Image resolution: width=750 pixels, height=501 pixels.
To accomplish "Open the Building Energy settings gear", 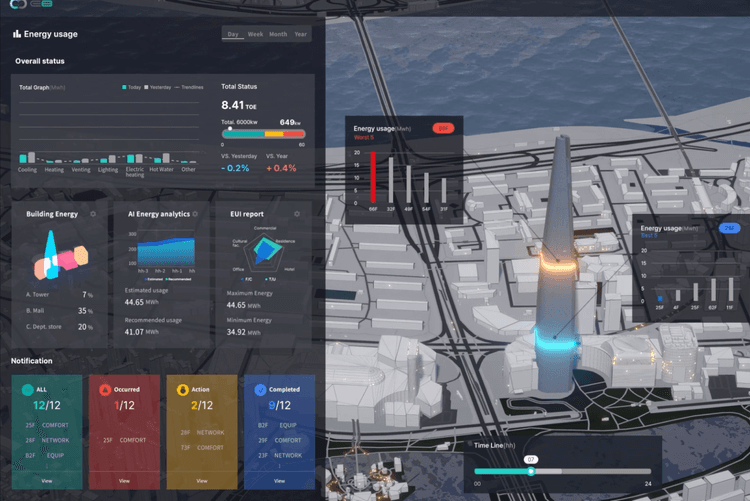I will 93,214.
